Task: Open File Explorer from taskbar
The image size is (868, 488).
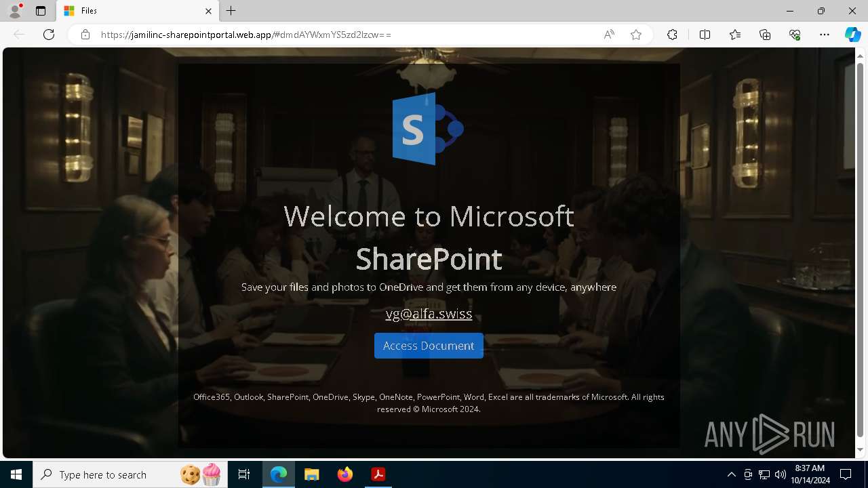Action: [311, 474]
